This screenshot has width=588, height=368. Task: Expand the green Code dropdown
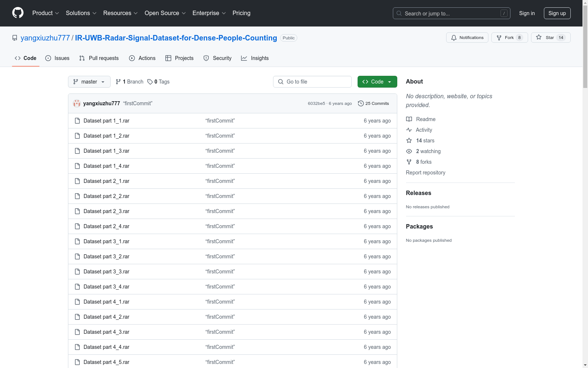[377, 82]
